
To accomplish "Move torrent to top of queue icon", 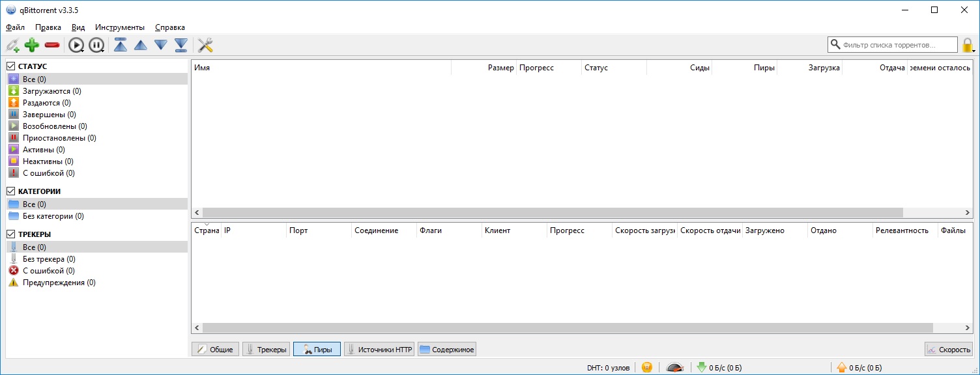I will (121, 45).
